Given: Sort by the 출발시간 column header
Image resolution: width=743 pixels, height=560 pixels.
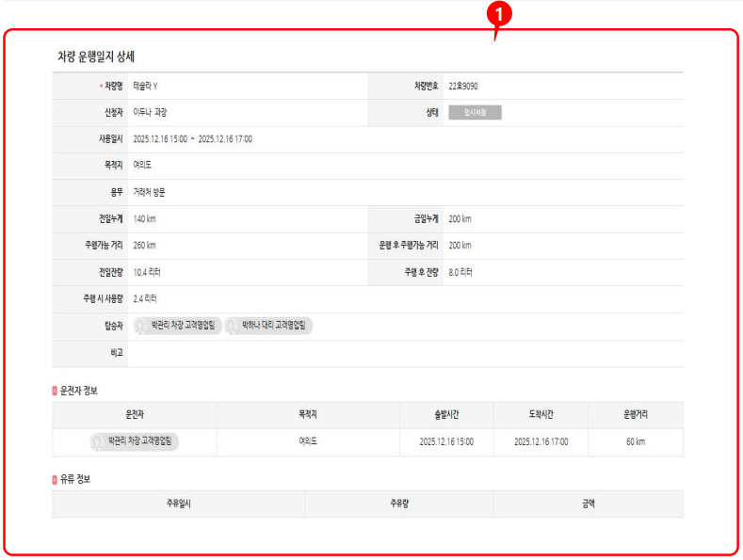Looking at the screenshot, I should click(446, 415).
